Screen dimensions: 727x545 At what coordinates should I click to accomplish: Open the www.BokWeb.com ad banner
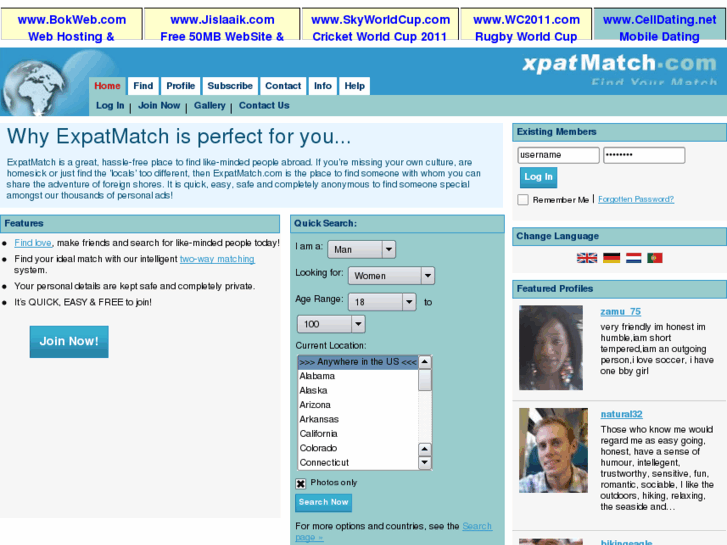[x=72, y=24]
